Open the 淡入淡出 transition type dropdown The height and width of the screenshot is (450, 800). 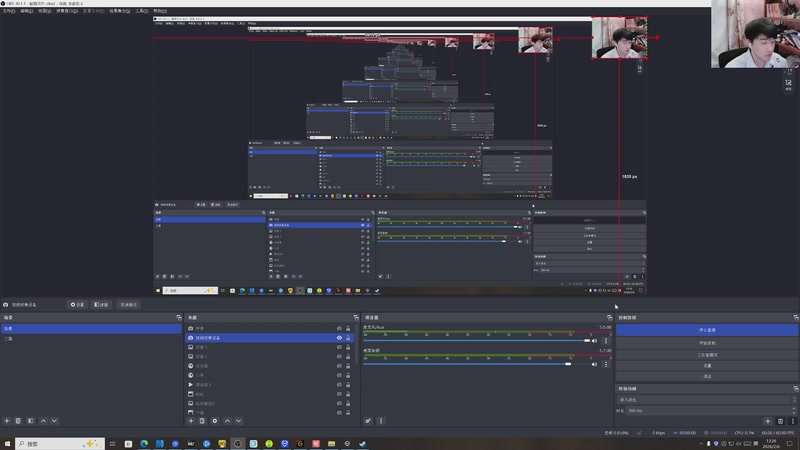[707, 399]
